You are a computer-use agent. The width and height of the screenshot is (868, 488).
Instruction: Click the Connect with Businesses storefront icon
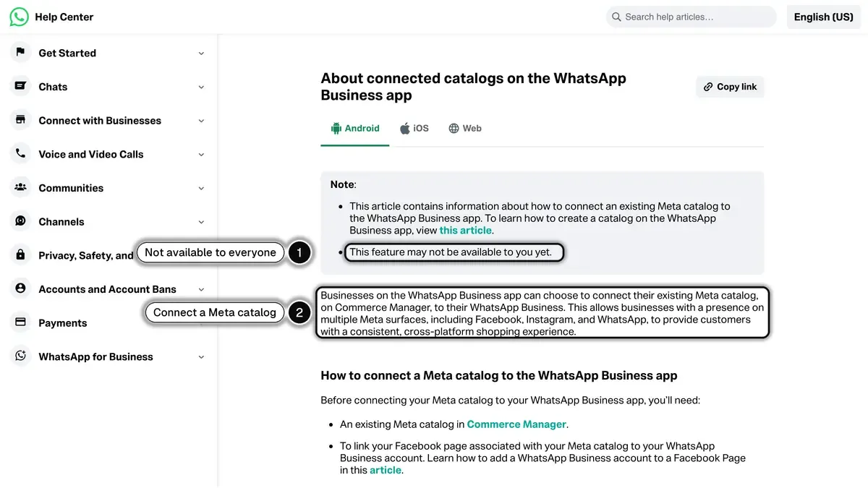click(20, 120)
